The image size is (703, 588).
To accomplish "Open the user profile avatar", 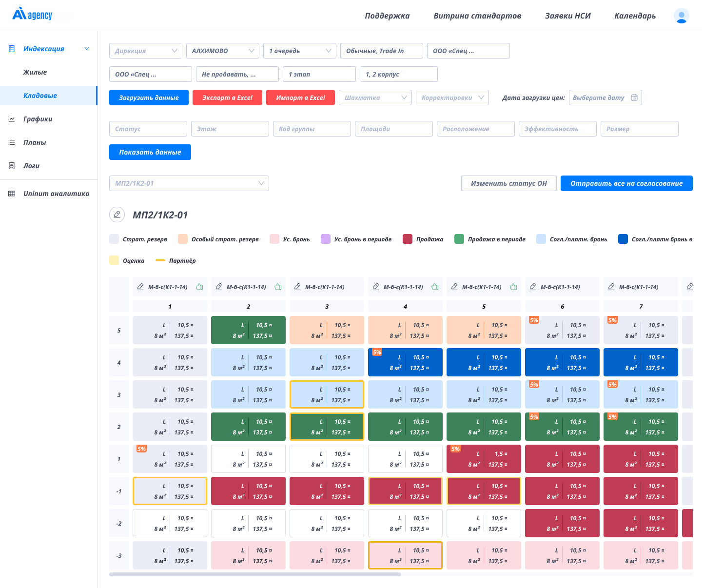I will (x=681, y=16).
